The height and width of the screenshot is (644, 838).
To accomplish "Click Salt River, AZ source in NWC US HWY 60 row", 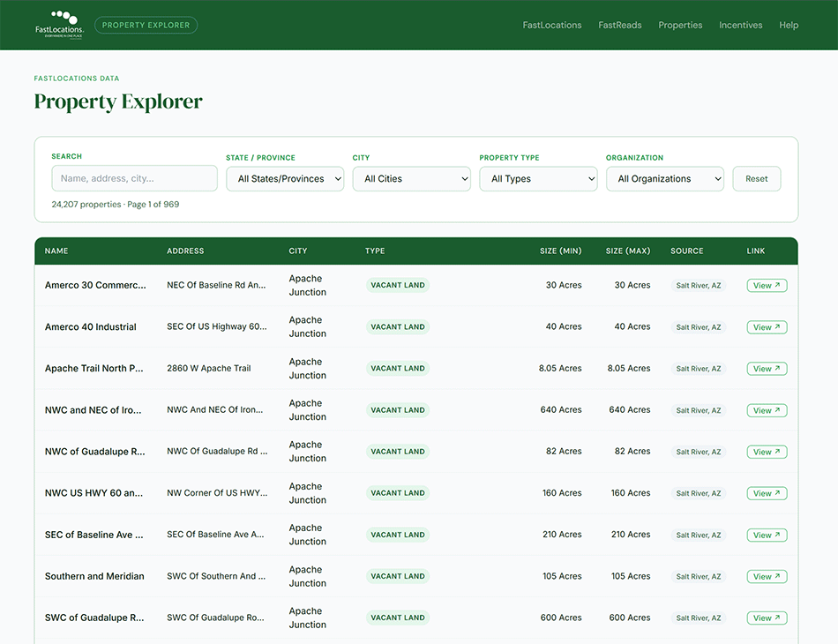I will [x=699, y=493].
